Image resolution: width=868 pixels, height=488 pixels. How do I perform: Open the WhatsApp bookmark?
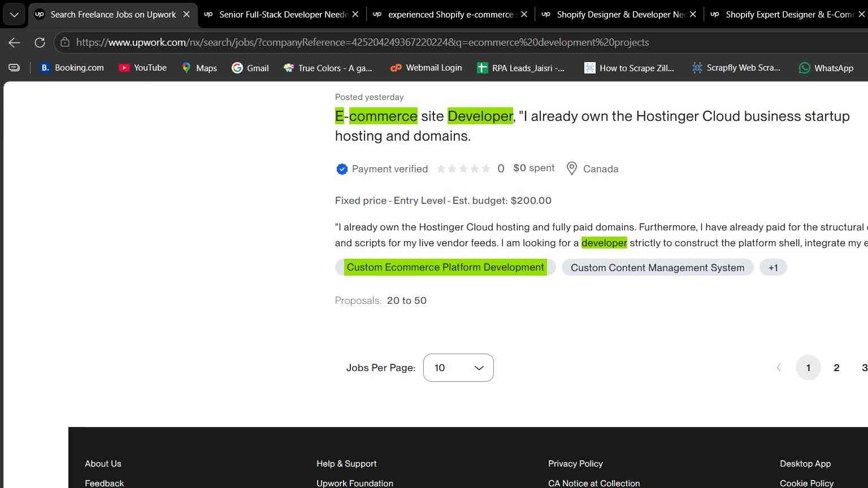click(826, 68)
